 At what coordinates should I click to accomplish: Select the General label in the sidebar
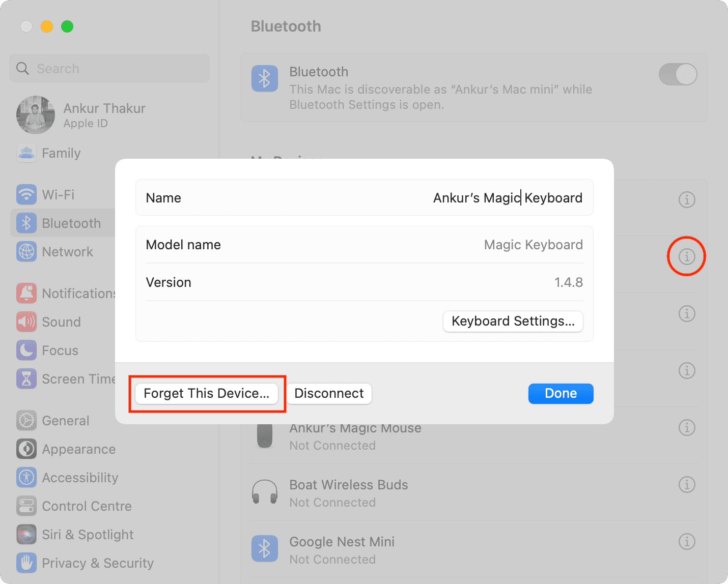(66, 420)
